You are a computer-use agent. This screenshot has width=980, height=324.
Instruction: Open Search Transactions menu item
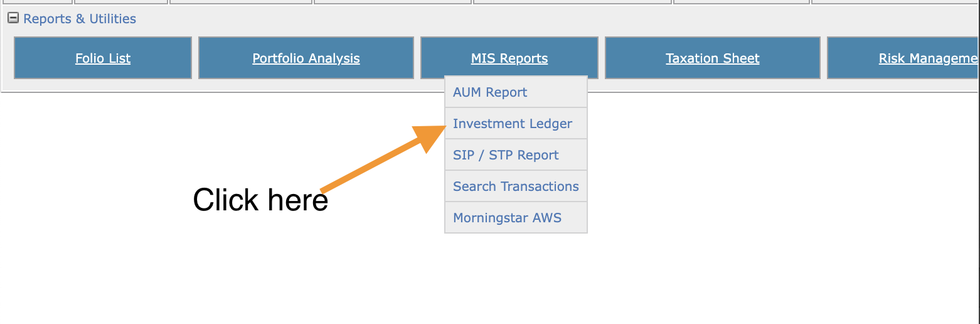516,186
